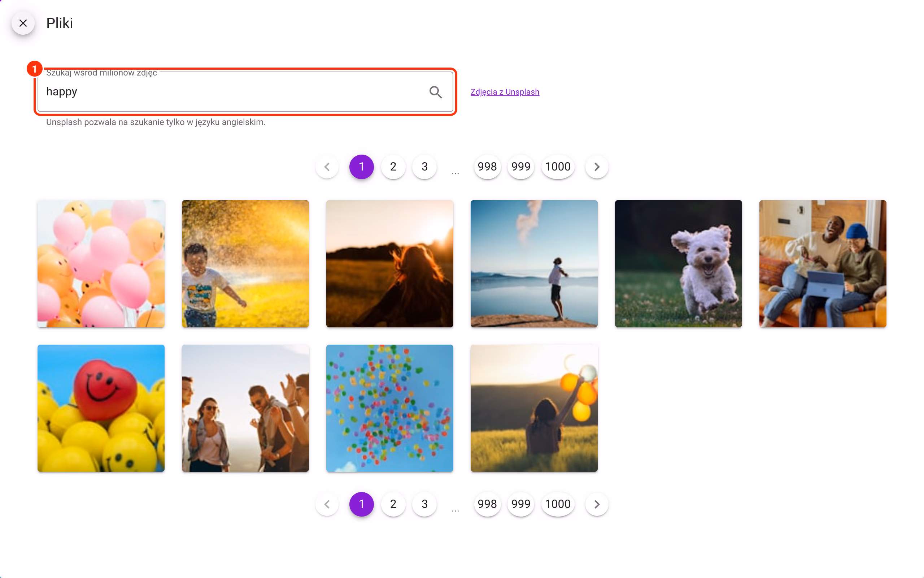Image resolution: width=924 pixels, height=578 pixels.
Task: Choose the running white dog photo
Action: pyautogui.click(x=678, y=264)
